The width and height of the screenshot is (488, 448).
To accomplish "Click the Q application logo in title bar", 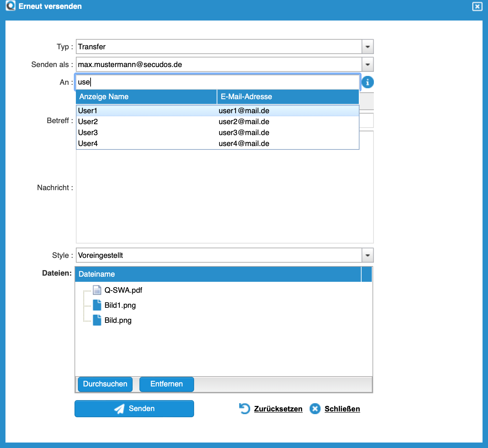I will pyautogui.click(x=11, y=6).
